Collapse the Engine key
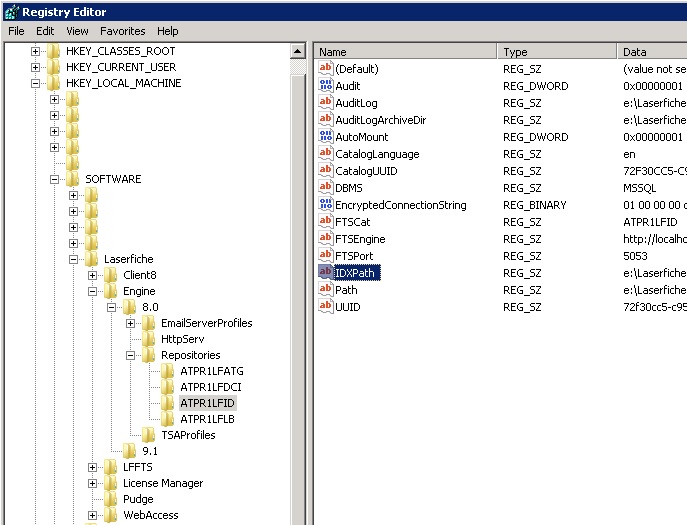 point(92,291)
